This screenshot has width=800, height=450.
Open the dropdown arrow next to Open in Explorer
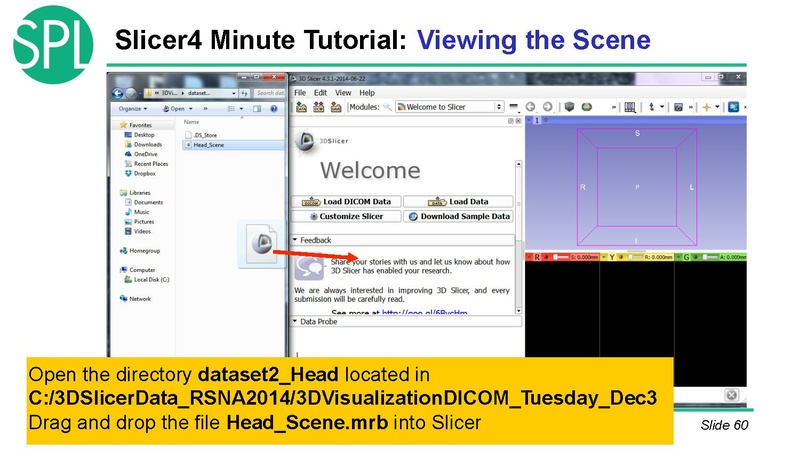pyautogui.click(x=191, y=109)
